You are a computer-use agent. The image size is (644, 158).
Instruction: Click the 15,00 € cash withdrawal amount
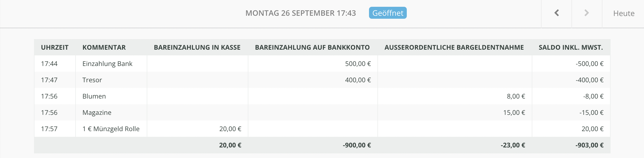514,113
